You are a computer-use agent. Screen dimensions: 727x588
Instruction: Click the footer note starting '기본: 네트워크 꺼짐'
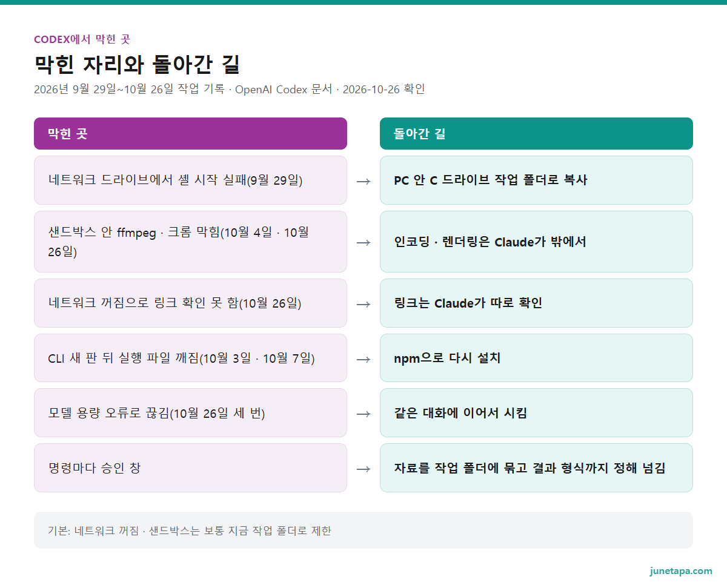pos(363,530)
